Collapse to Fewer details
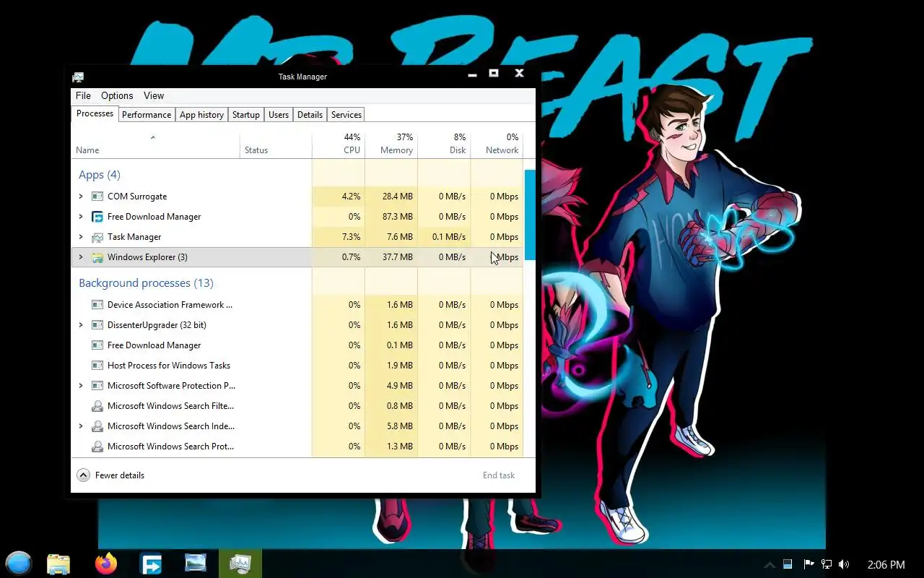Viewport: 924px width, 578px height. pos(110,475)
